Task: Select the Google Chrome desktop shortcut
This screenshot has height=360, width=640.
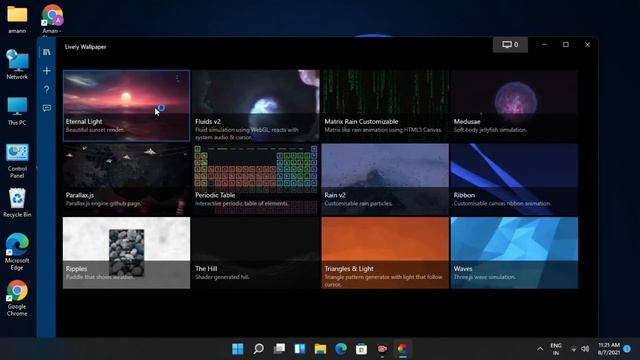Action: pyautogui.click(x=17, y=298)
